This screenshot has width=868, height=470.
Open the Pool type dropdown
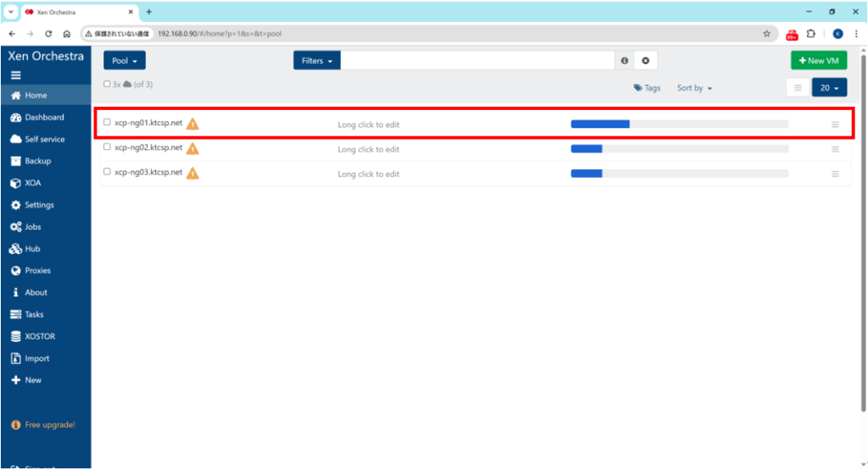point(124,61)
